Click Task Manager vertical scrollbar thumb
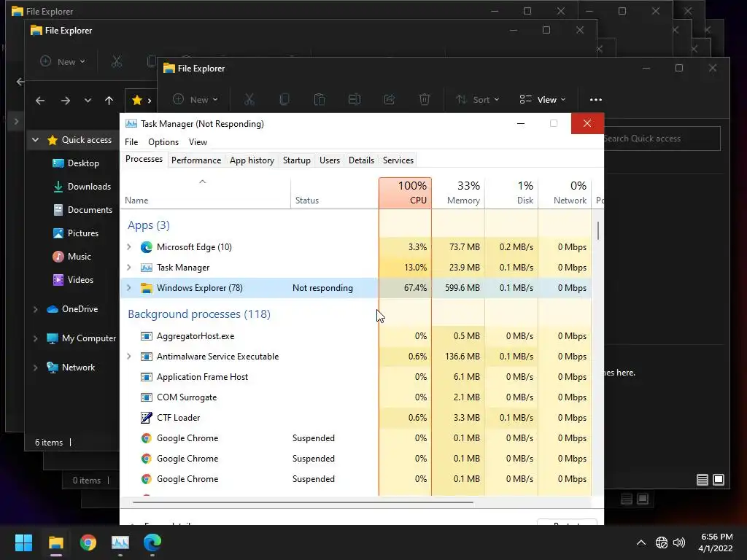 [x=598, y=231]
